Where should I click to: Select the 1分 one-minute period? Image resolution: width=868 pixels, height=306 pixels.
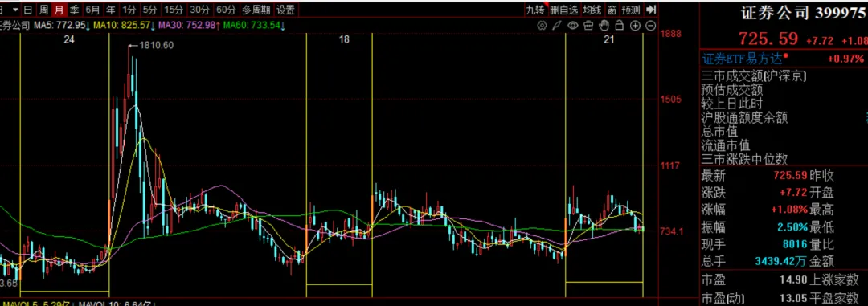[129, 10]
